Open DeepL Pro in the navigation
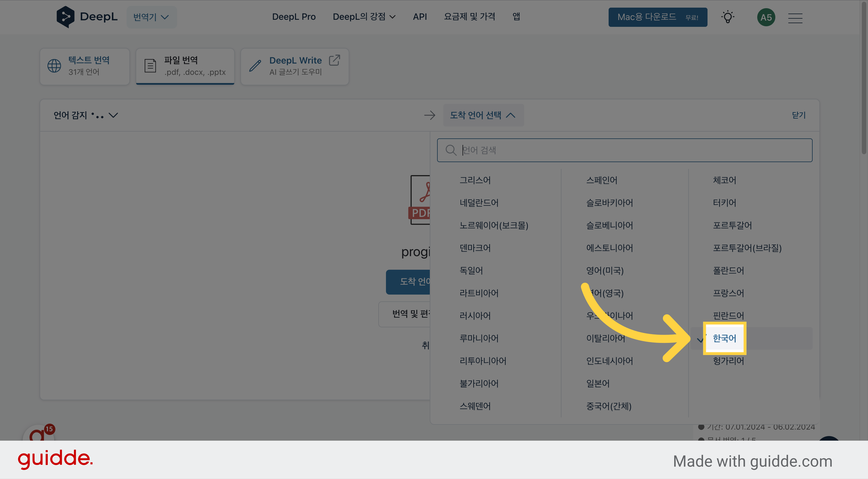868x479 pixels. pyautogui.click(x=294, y=16)
